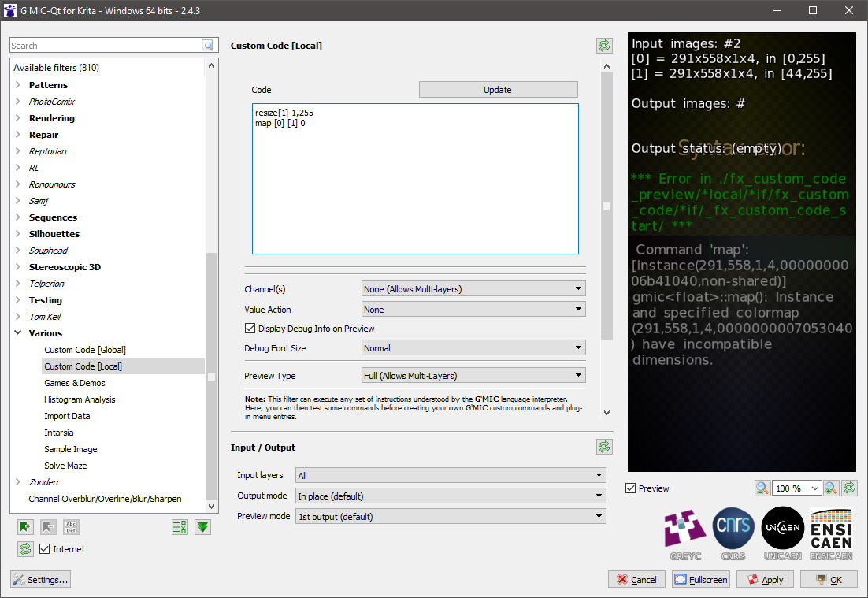The image size is (868, 598).
Task: Toggle the Internet checkbox
Action: pyautogui.click(x=45, y=549)
